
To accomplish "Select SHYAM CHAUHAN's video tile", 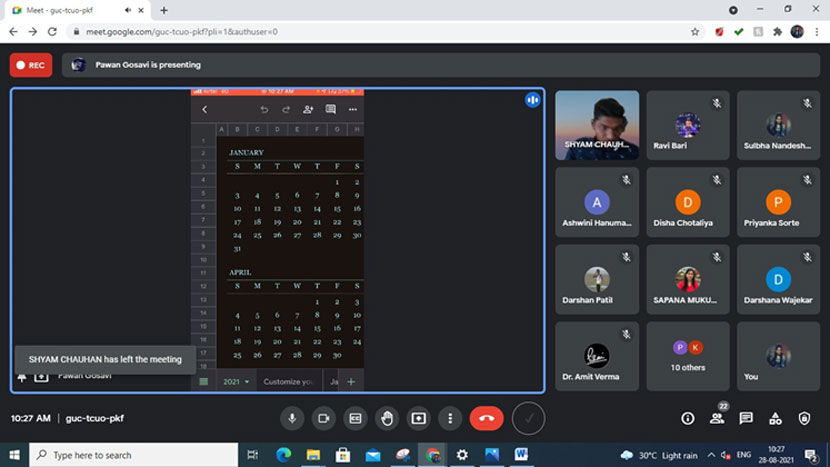I will (x=597, y=125).
